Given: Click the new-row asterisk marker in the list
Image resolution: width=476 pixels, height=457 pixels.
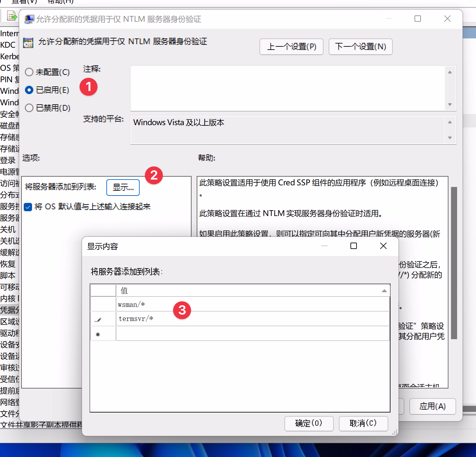Looking at the screenshot, I should coord(98,334).
